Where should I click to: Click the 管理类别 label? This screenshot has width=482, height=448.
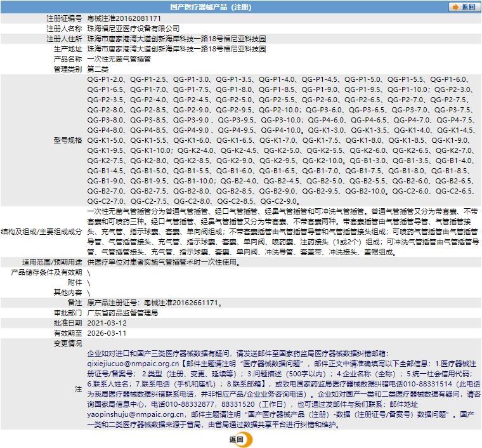pos(68,69)
